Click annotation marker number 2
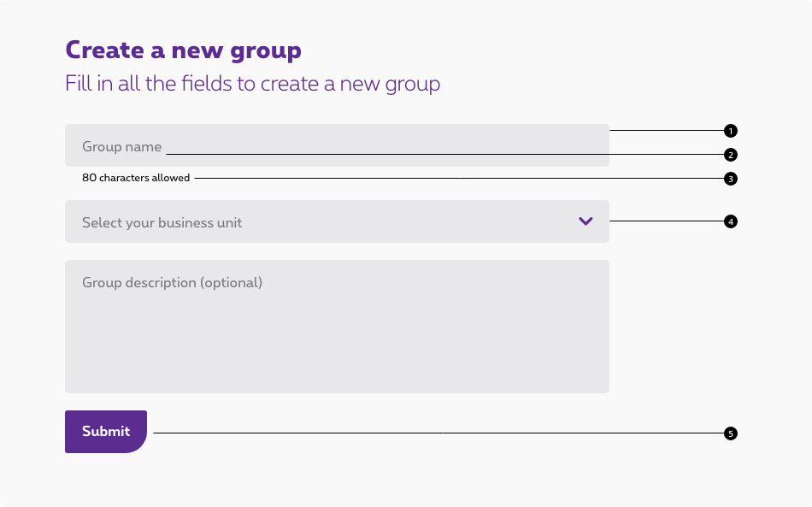The width and height of the screenshot is (812, 507). point(730,155)
